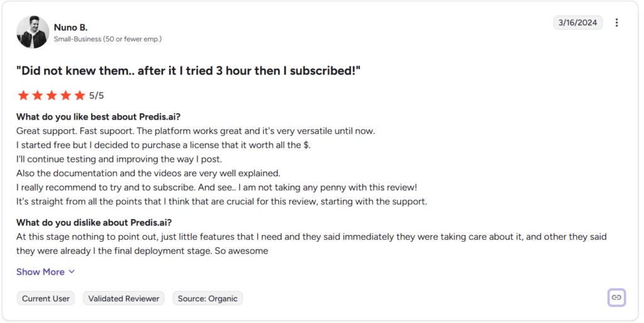Click the 3/16/2024 date badge

577,23
